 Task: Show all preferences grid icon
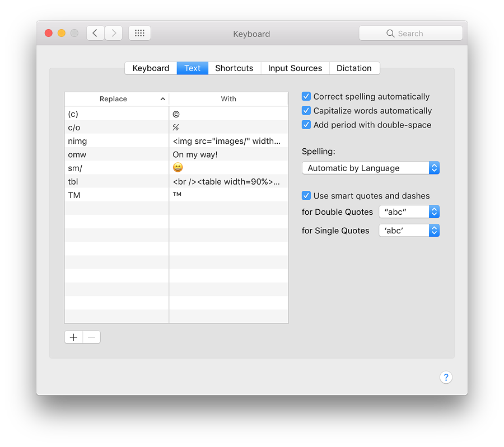[139, 33]
